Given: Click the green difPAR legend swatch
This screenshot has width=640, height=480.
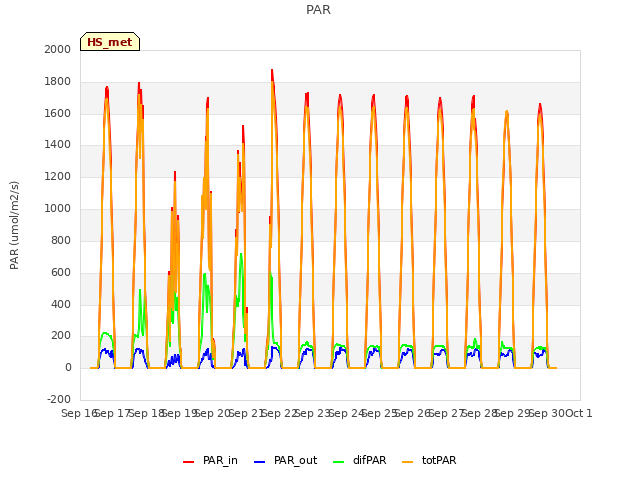Looking at the screenshot, I should [x=339, y=462].
